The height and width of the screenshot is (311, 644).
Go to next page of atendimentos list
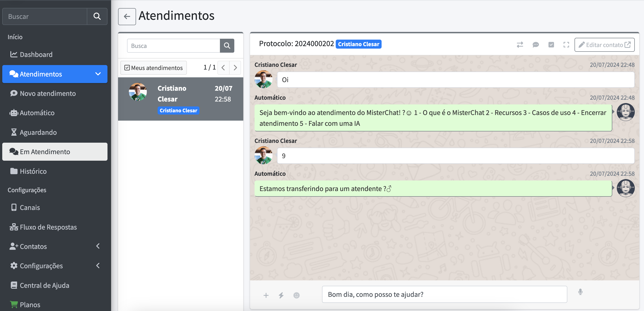(235, 68)
